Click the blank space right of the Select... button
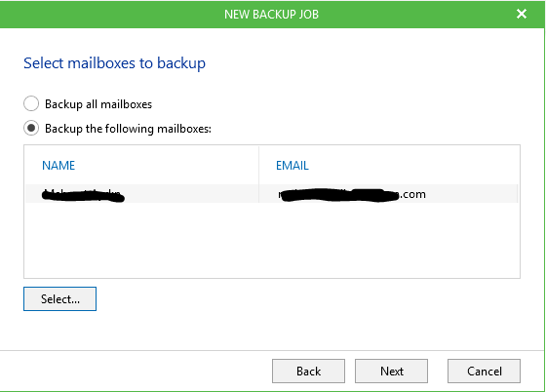The image size is (546, 392). click(x=308, y=298)
